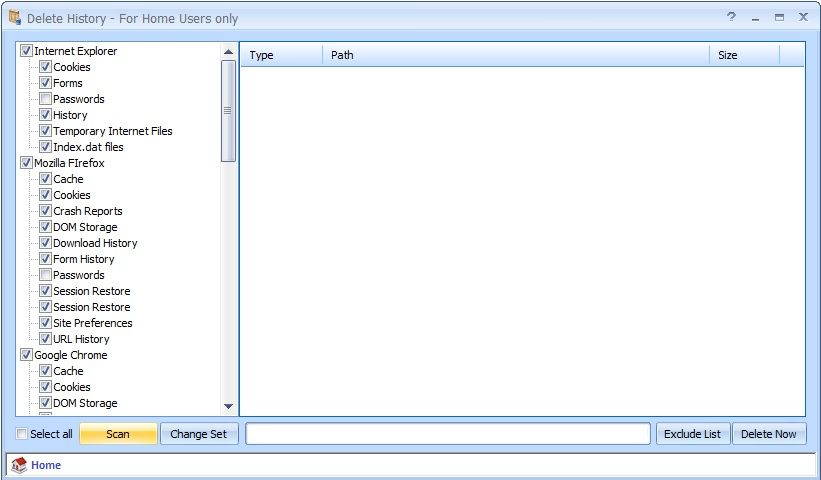Uncheck the History checkbox under Internet Explorer
Image resolution: width=821 pixels, height=480 pixels.
pyautogui.click(x=45, y=115)
